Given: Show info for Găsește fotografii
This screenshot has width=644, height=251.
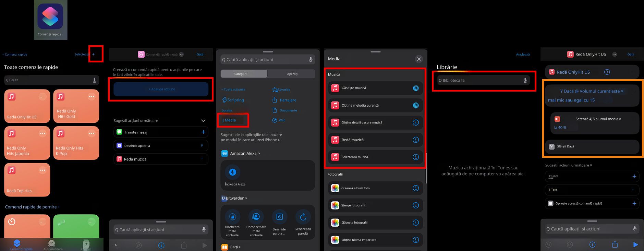Looking at the screenshot, I should (416, 223).
